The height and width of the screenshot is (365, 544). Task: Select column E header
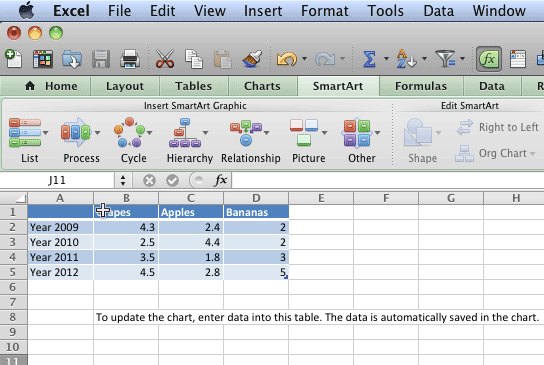pyautogui.click(x=321, y=198)
